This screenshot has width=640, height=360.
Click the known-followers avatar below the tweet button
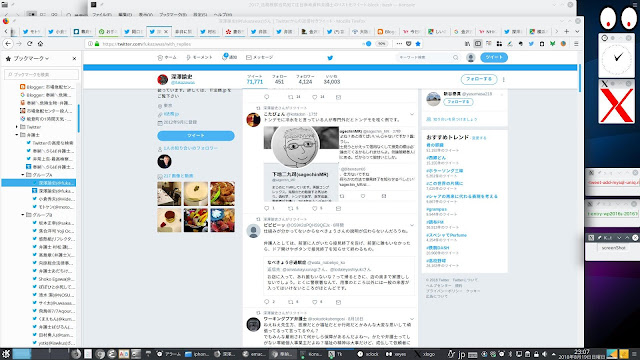coord(164,161)
